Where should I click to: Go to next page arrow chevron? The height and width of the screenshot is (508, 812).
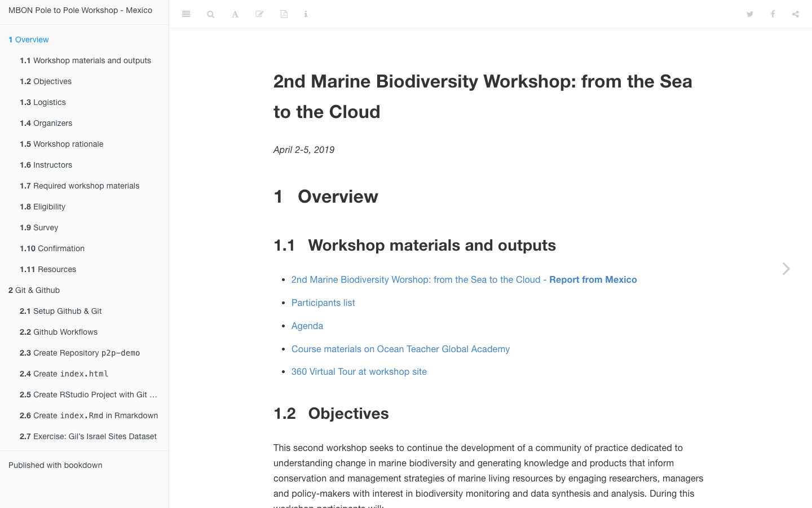click(786, 269)
